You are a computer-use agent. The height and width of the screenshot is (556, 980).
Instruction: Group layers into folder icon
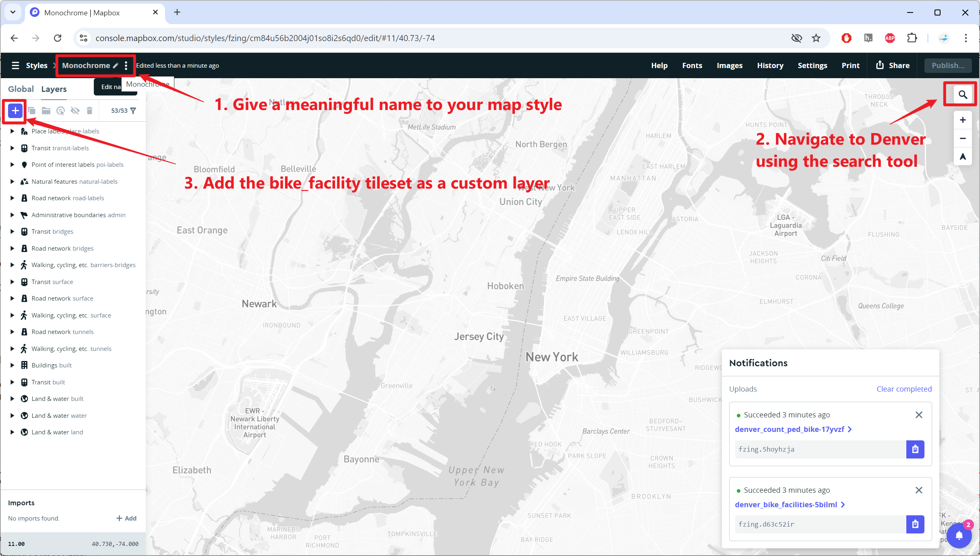pos(46,110)
